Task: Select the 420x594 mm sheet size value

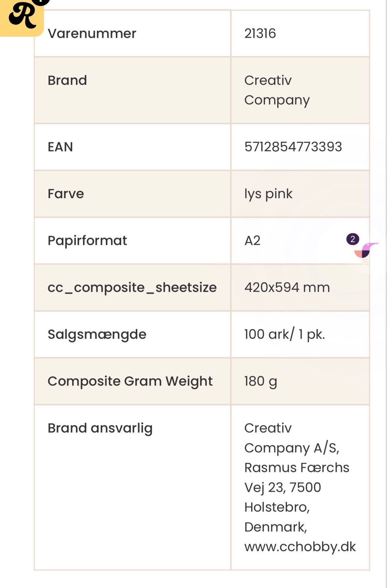Action: (287, 288)
